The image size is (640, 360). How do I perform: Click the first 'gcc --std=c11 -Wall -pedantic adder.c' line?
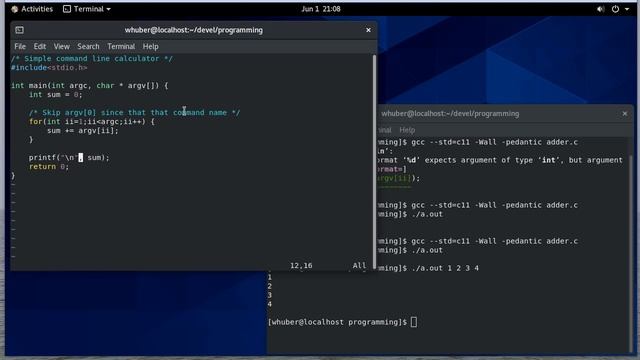tap(495, 142)
